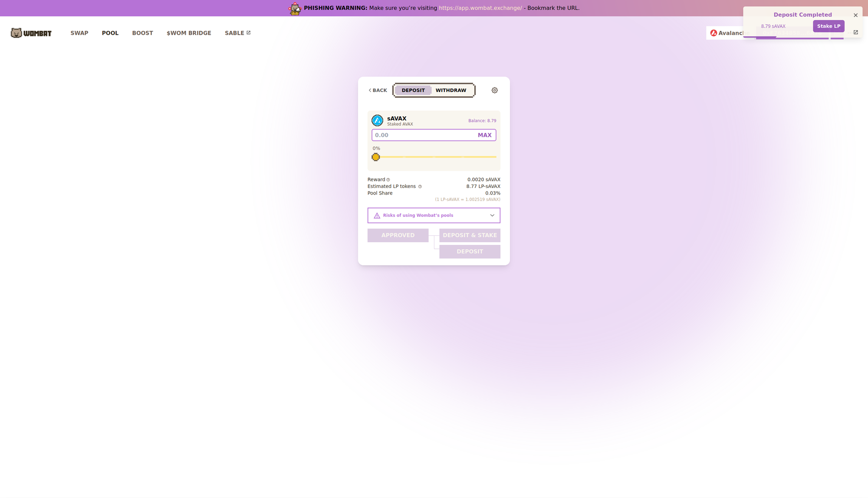Click the warning triangle icon in risks box
This screenshot has height=498, width=868.
[377, 215]
